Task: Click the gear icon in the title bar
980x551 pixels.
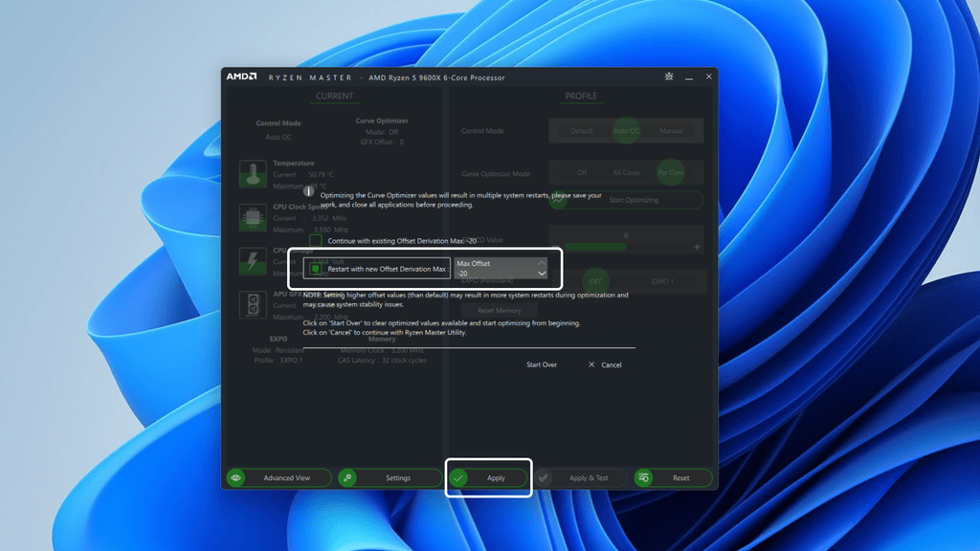Action: point(668,77)
